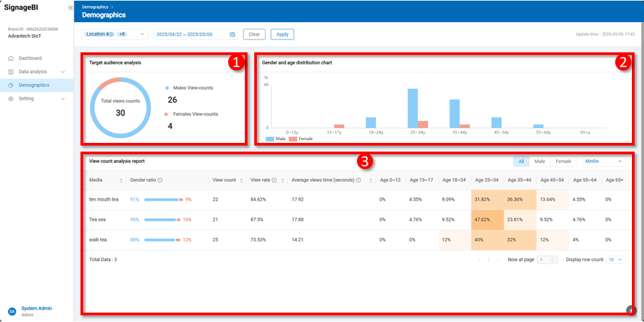Click the Average views time info icon
The image size is (644, 322).
(x=358, y=180)
